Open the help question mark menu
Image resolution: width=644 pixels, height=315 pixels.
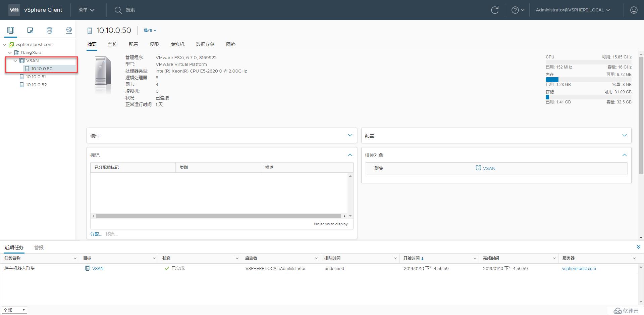click(x=518, y=10)
